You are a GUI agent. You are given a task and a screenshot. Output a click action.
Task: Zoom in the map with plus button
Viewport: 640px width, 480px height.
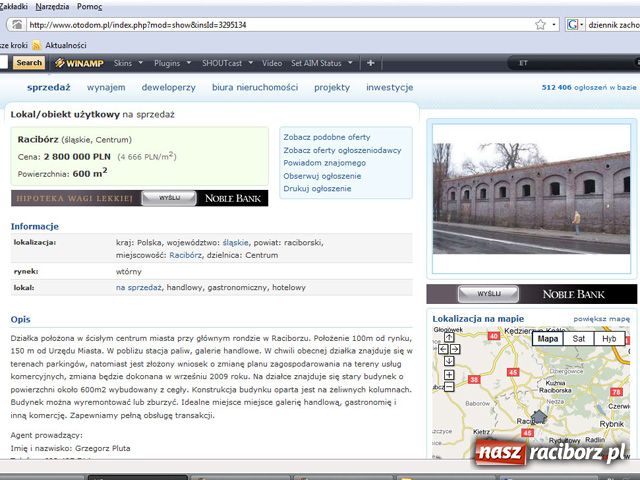tap(449, 373)
